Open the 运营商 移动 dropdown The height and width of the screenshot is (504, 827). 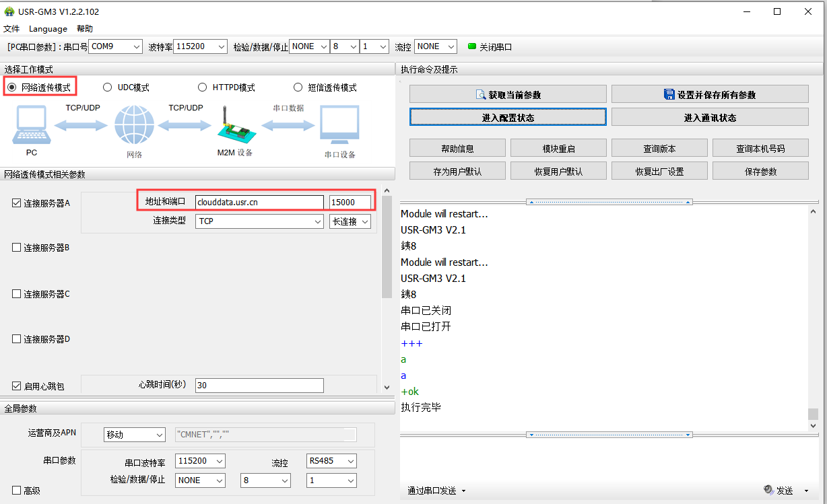134,435
